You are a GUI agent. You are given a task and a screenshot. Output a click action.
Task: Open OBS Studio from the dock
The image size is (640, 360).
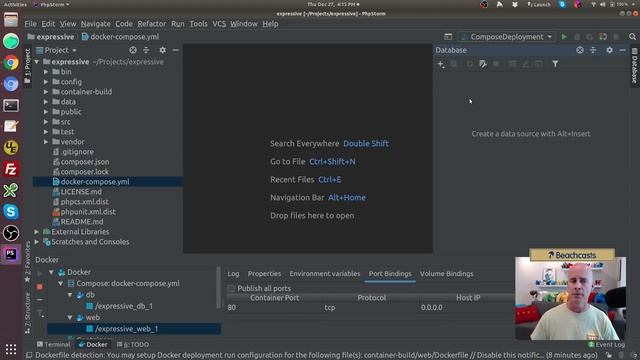[11, 233]
